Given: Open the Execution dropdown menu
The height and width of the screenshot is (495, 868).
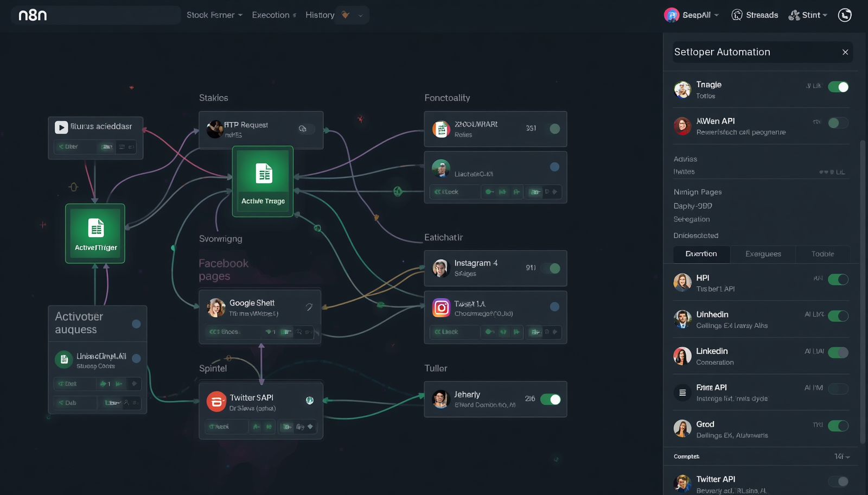Looking at the screenshot, I should pyautogui.click(x=274, y=15).
